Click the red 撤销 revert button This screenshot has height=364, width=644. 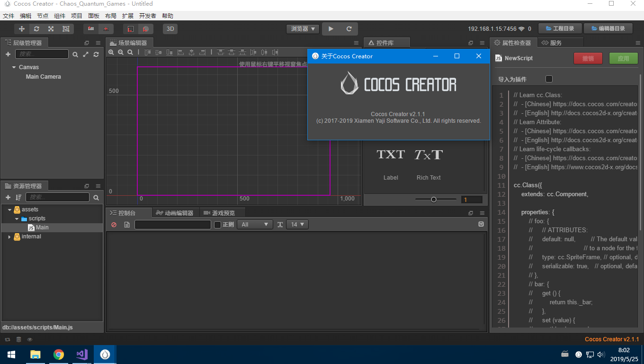(x=588, y=58)
